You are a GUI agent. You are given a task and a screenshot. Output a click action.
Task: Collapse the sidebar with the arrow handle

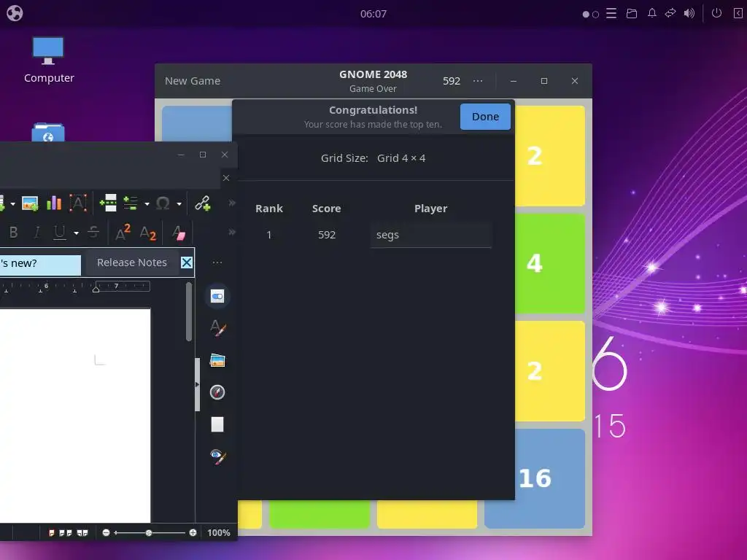[197, 384]
